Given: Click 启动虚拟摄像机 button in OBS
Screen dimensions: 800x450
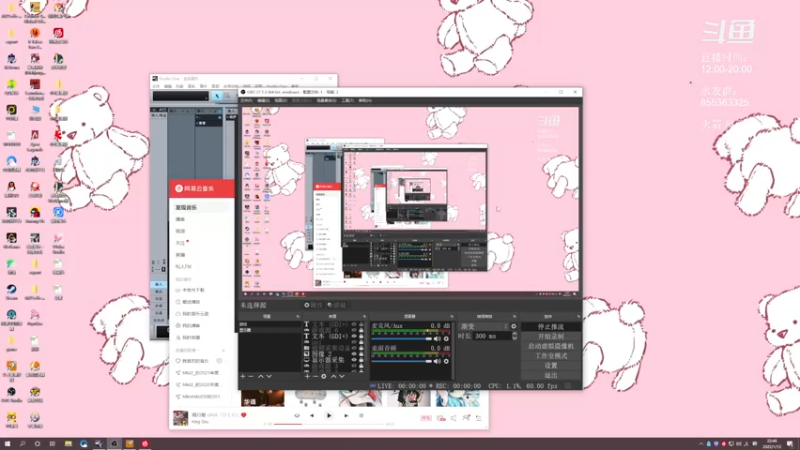Looking at the screenshot, I should tap(551, 346).
